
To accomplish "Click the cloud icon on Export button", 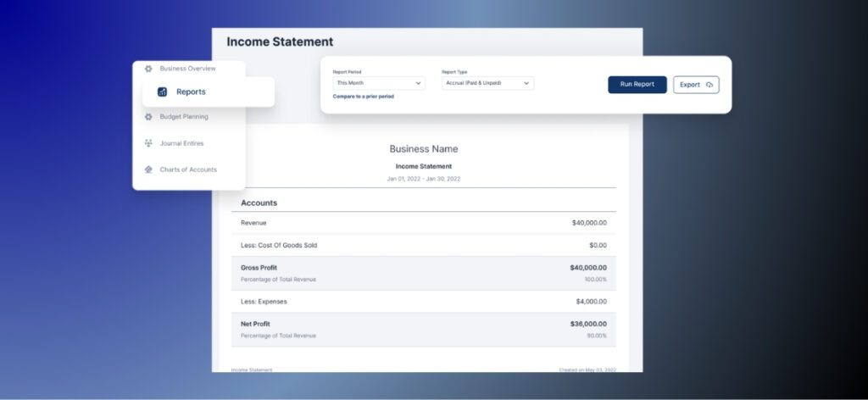I will pos(709,85).
